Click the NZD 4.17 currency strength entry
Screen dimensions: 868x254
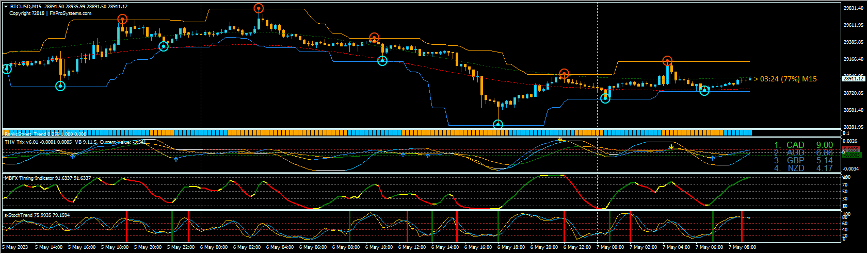coord(803,168)
